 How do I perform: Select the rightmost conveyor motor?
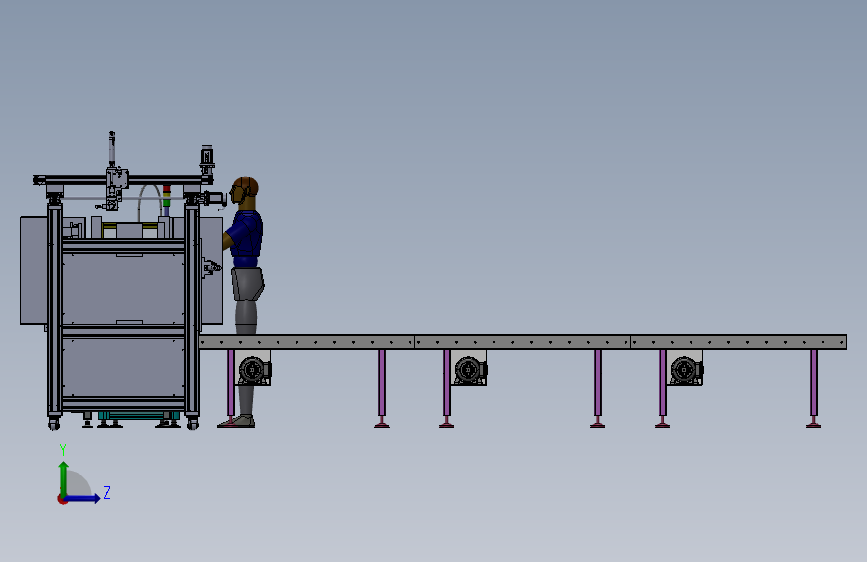[x=686, y=368]
